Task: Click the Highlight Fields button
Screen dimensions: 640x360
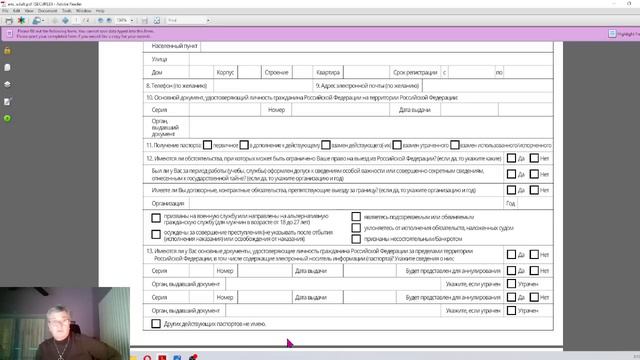Action: (624, 34)
